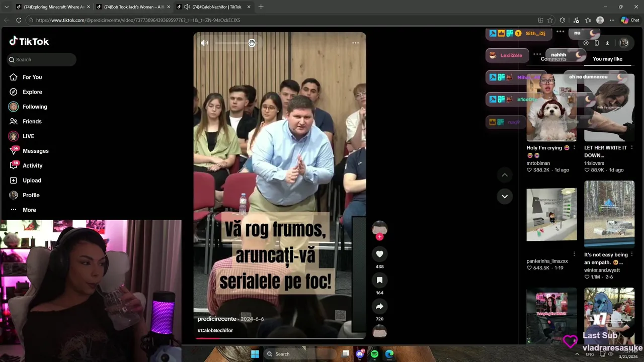Open the mrtobiman dog video thumbnail
Image resolution: width=644 pixels, height=362 pixels.
click(x=551, y=108)
